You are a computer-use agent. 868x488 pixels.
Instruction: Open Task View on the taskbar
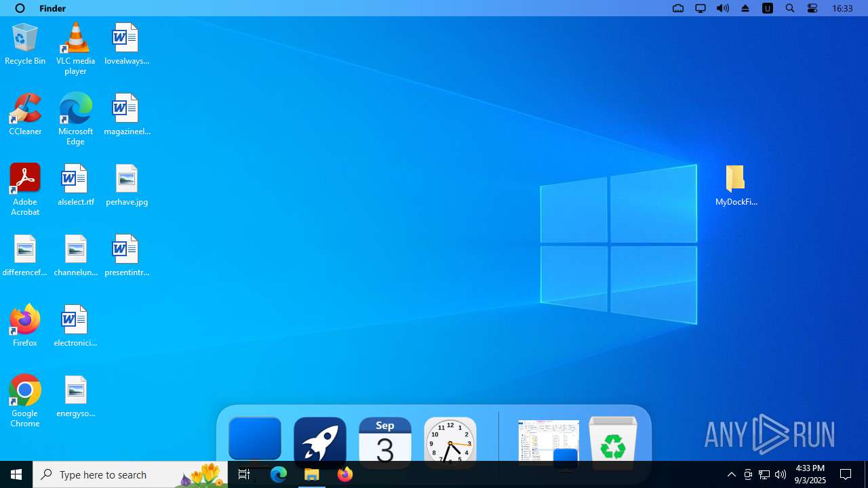pos(244,474)
